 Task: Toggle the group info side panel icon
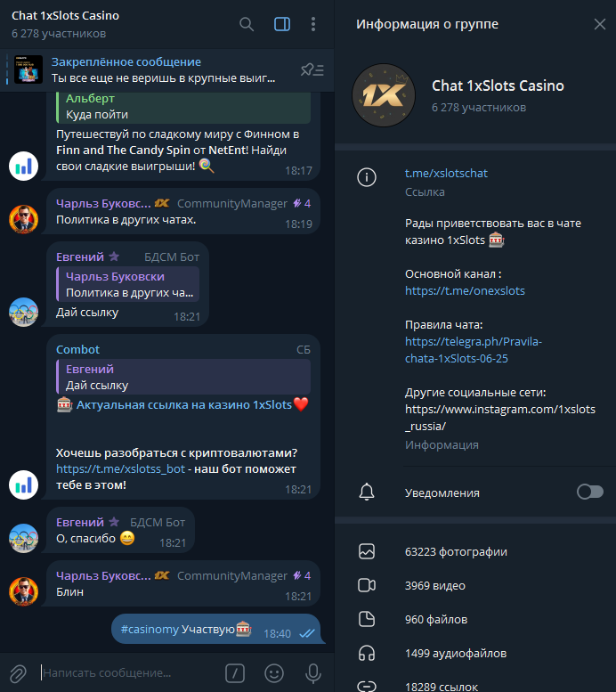coord(282,24)
